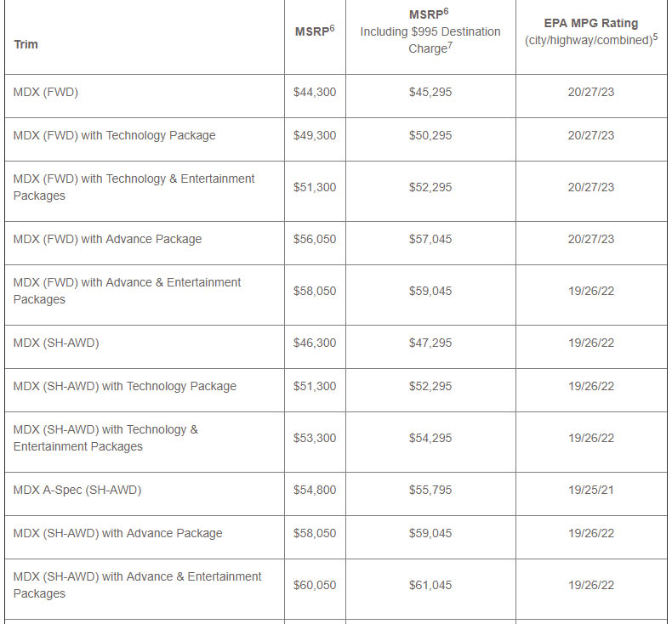
Task: Click the $49,300 MSRP cell
Action: coord(315,135)
